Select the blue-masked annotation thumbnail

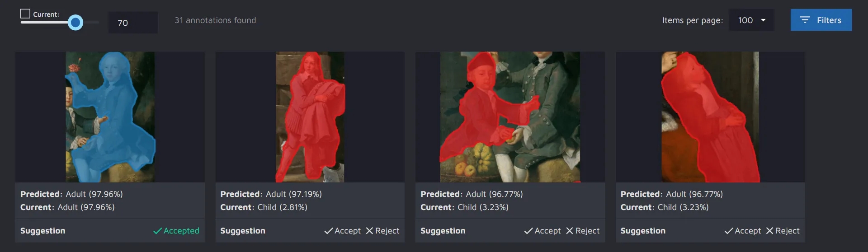[x=110, y=117]
